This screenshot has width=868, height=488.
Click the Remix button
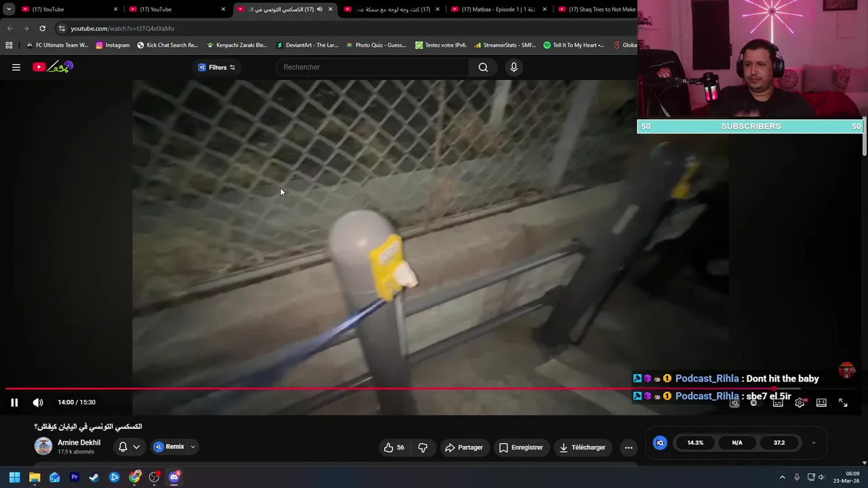pos(169,447)
